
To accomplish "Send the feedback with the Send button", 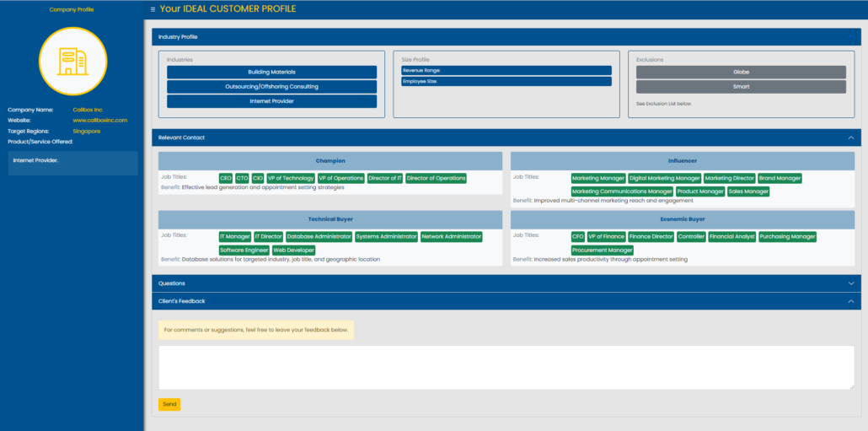I will [169, 404].
